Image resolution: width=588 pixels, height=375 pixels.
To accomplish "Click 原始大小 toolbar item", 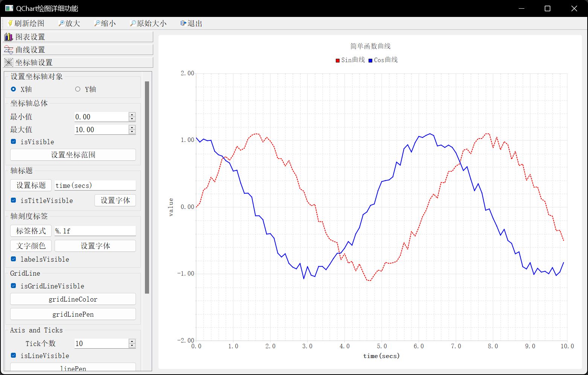I will 148,23.
